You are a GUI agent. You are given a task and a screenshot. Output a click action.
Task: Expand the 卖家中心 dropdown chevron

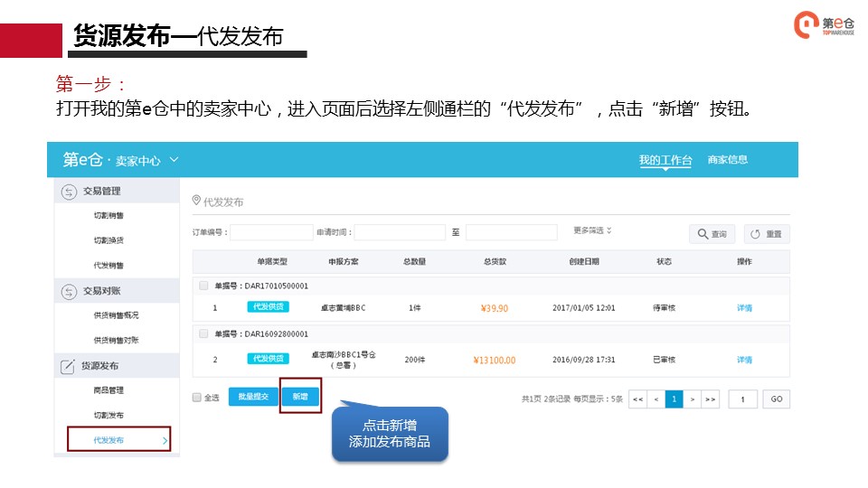[x=174, y=160]
